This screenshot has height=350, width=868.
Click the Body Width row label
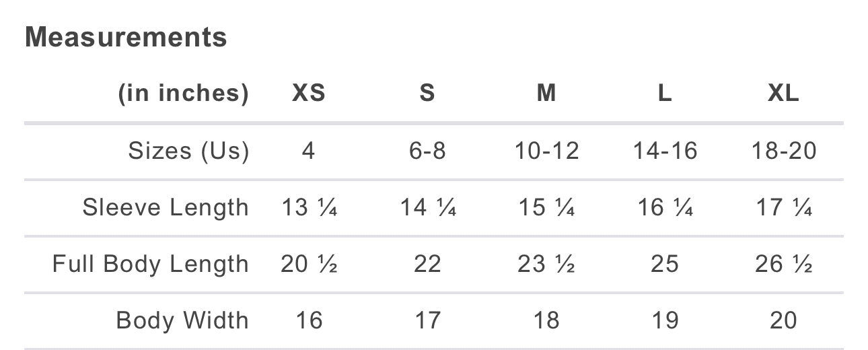coord(182,320)
